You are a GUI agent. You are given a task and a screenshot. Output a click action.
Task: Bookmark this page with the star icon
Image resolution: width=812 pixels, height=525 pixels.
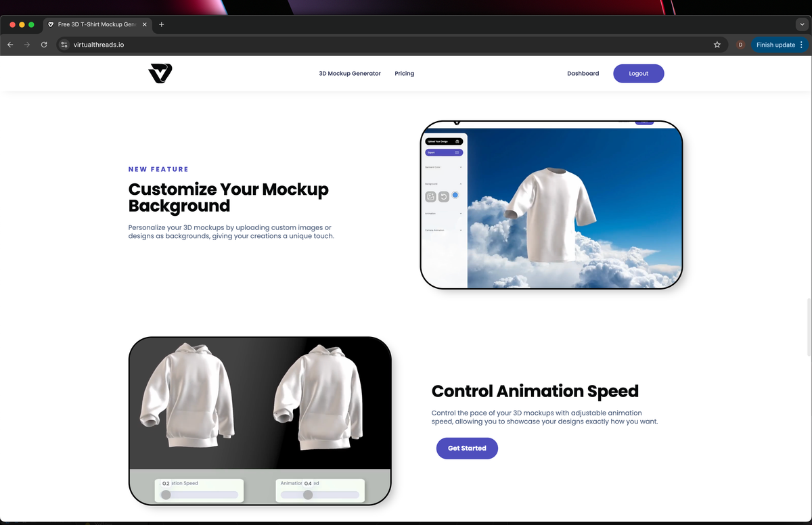717,45
